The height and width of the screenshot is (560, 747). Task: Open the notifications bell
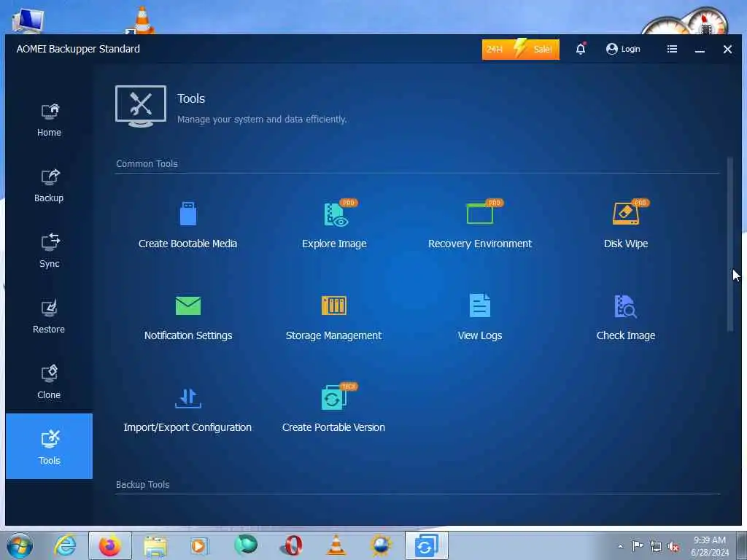[580, 49]
